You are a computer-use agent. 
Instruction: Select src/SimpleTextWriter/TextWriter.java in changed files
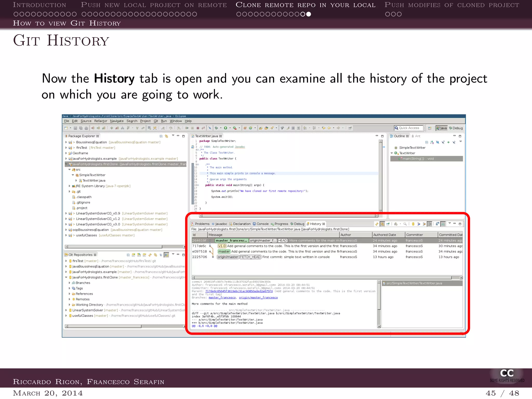(x=422, y=283)
